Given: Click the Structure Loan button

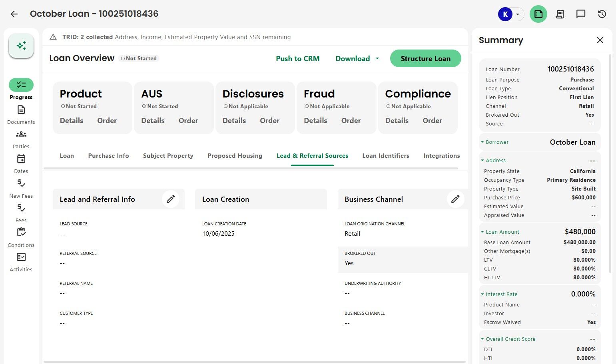Looking at the screenshot, I should pos(425,58).
